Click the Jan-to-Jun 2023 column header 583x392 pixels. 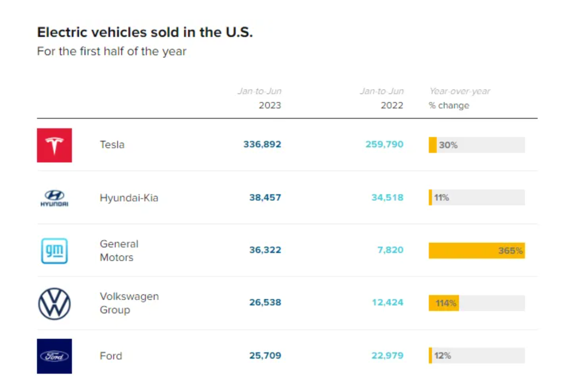tap(260, 98)
